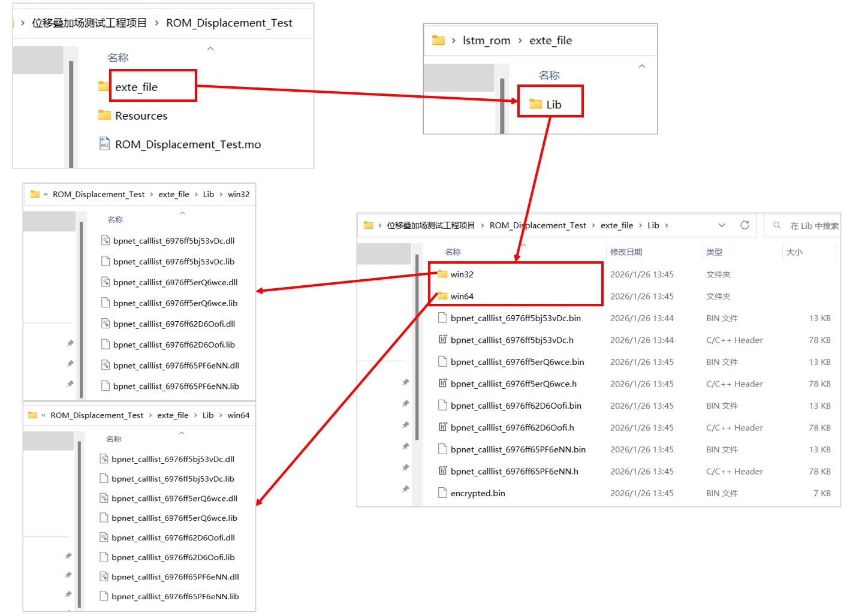Select the encrypted.bin file

477,493
